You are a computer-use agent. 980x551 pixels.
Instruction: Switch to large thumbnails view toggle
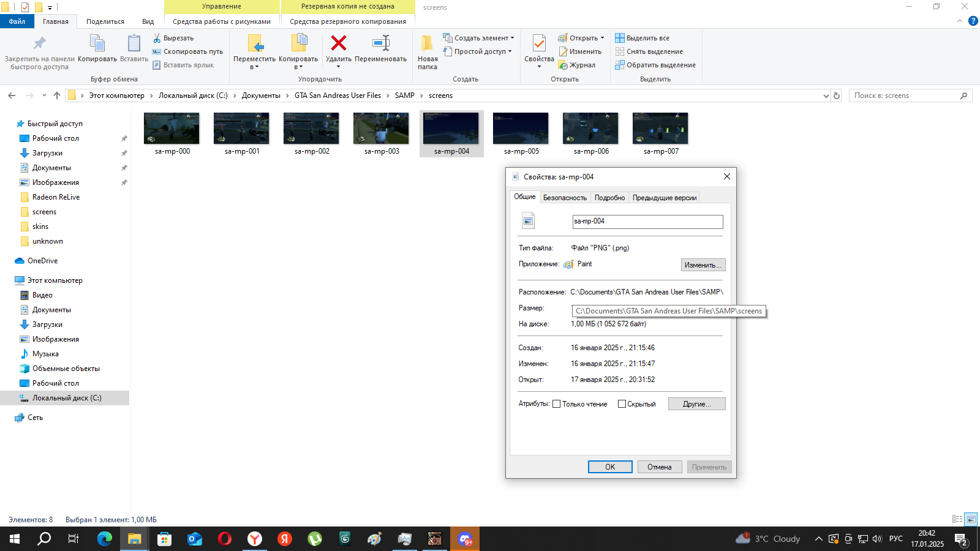pos(971,519)
